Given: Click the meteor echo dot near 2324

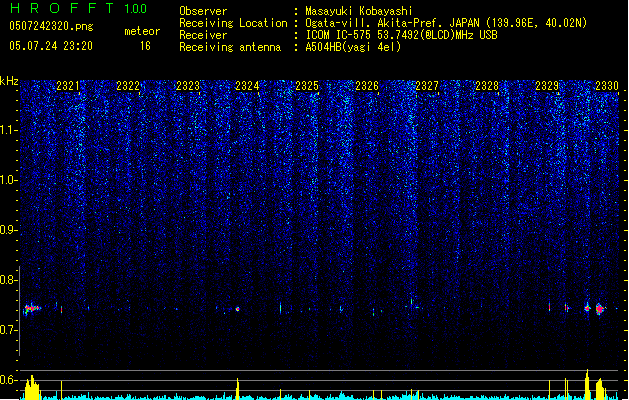Looking at the screenshot, I should [x=237, y=309].
